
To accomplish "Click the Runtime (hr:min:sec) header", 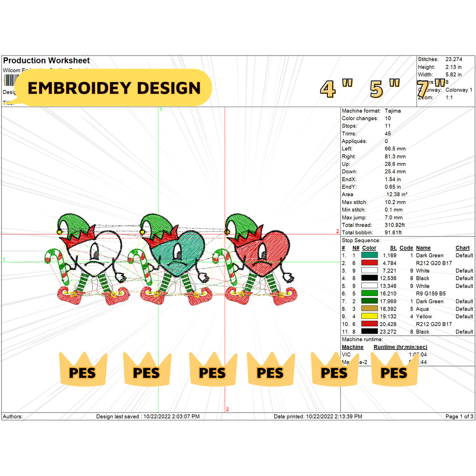I will 400,347.
